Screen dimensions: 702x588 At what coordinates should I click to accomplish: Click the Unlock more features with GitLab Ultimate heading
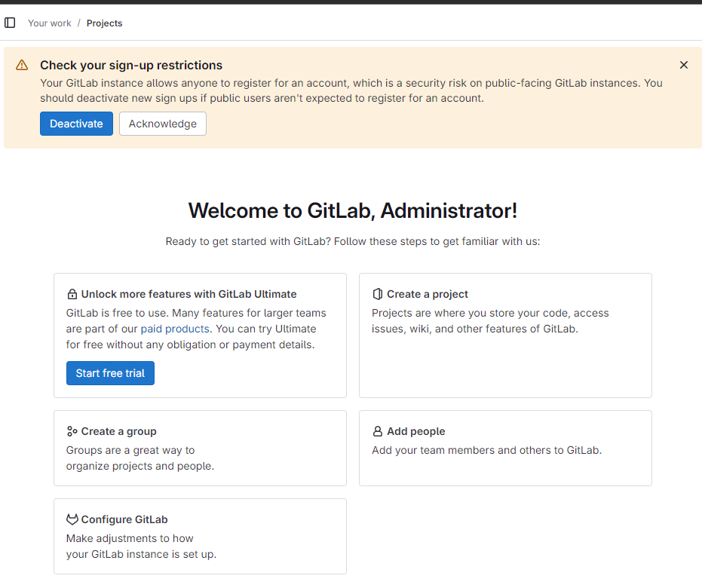pyautogui.click(x=189, y=294)
